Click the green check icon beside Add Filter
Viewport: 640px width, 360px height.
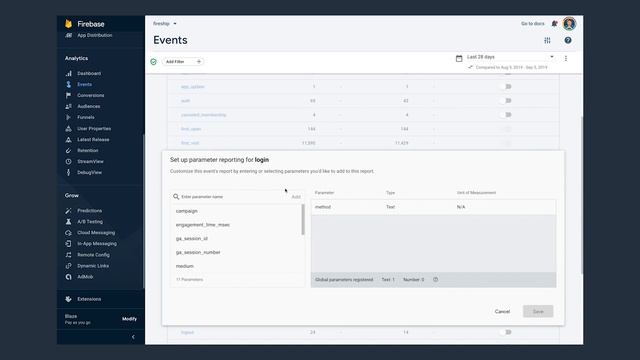coord(153,62)
